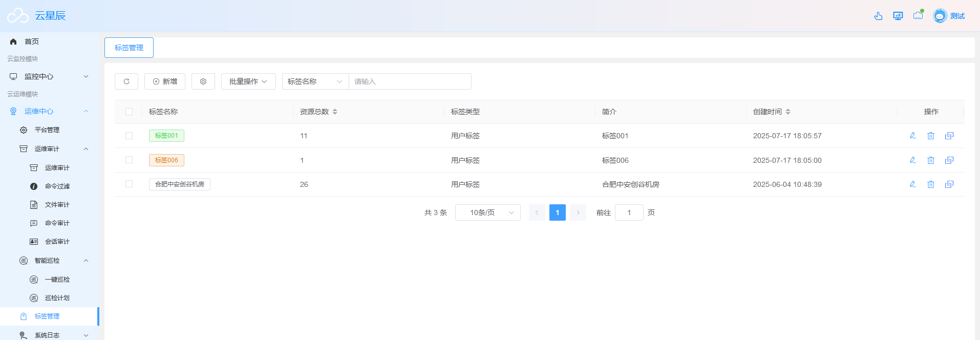Click resource count 26 cell
This screenshot has height=340, width=980.
pos(304,184)
